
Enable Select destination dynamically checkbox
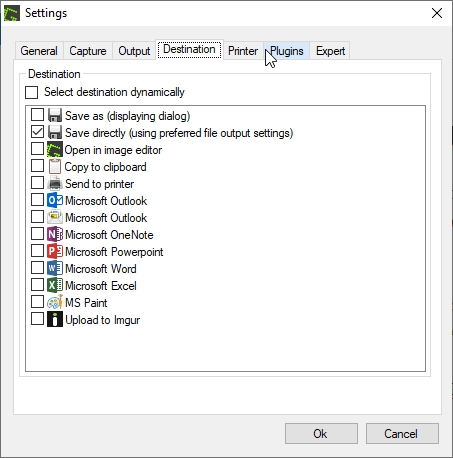coord(32,92)
